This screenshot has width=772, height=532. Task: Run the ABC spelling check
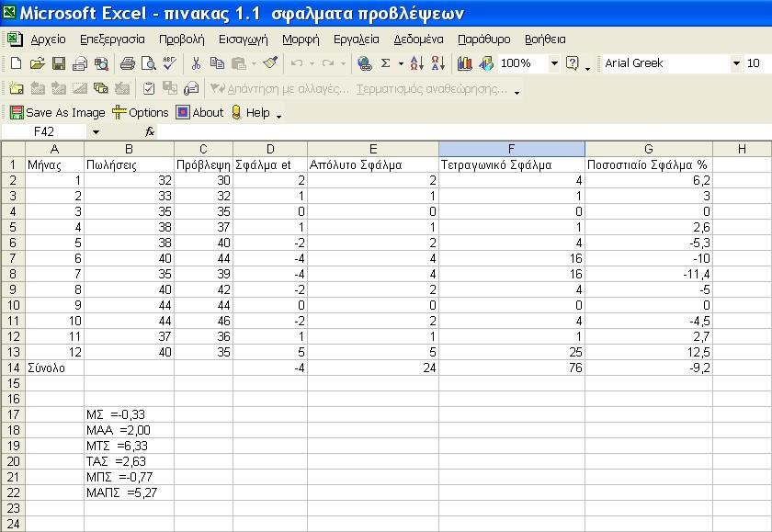[169, 63]
